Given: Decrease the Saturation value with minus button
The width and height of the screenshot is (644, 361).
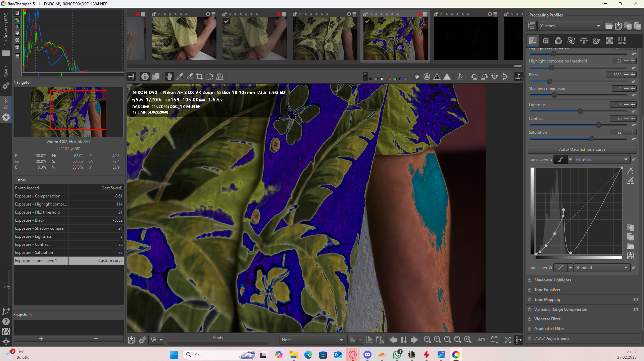Looking at the screenshot, I should (626, 132).
